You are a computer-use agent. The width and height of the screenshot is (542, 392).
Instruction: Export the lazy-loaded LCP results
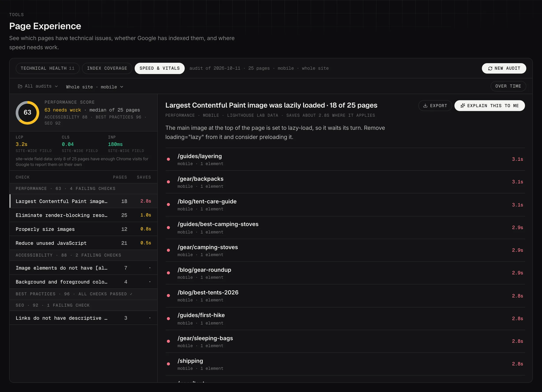click(435, 105)
